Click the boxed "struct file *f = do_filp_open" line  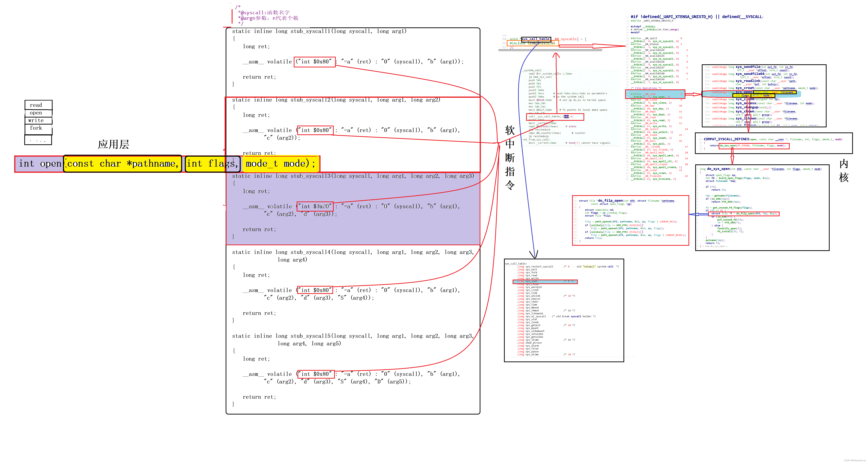click(744, 214)
